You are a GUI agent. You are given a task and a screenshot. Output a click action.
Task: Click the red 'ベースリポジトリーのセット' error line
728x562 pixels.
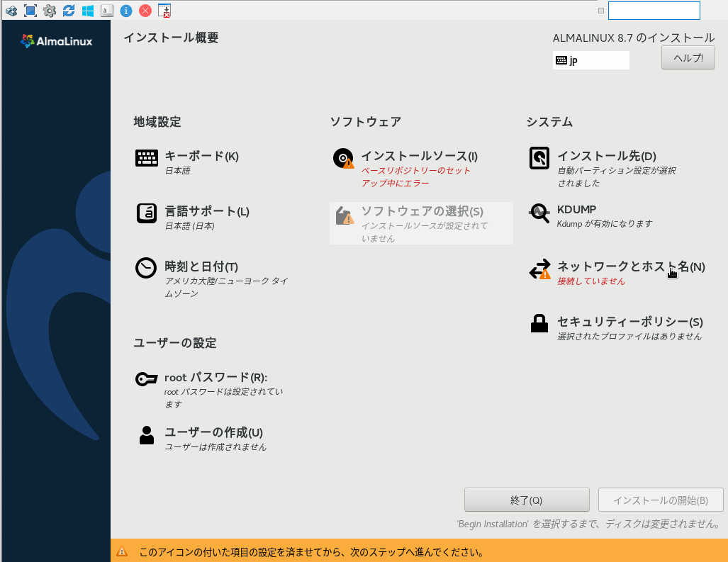tap(415, 170)
